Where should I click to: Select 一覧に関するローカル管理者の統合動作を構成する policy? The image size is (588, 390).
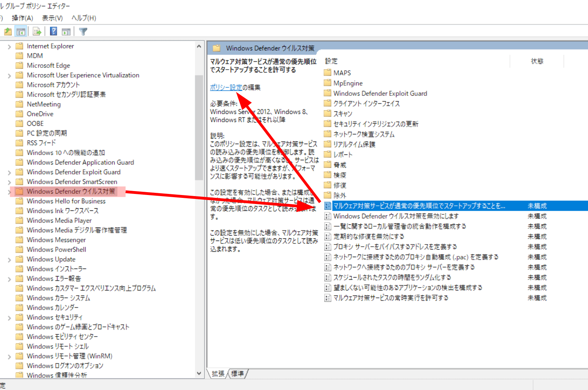click(400, 226)
